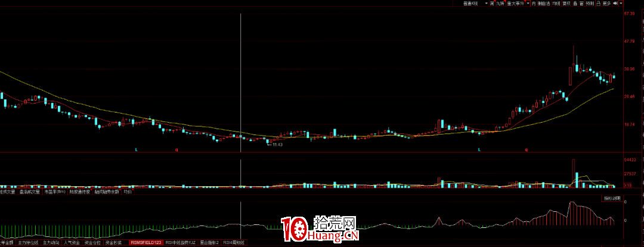
Task: Click the lock icon in top toolbar
Action: tap(599, 4)
